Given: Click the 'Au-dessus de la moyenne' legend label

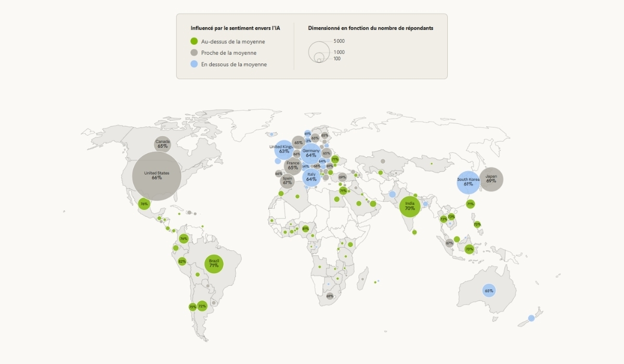Looking at the screenshot, I should click(x=232, y=42).
